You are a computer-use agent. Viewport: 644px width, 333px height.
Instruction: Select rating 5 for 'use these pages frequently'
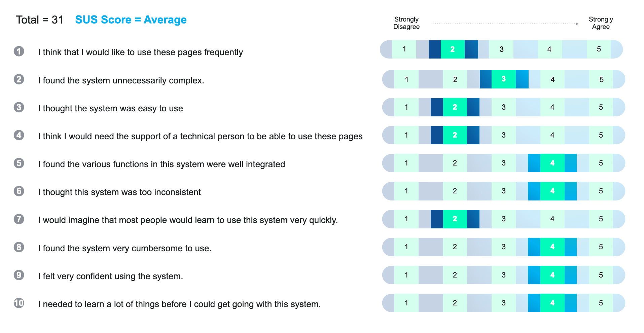click(x=599, y=49)
